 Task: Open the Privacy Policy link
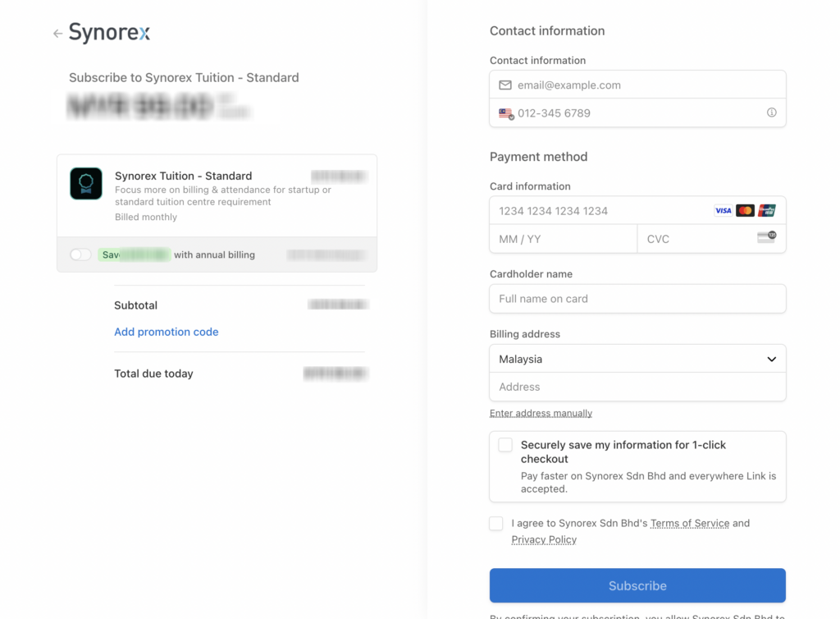click(x=544, y=539)
